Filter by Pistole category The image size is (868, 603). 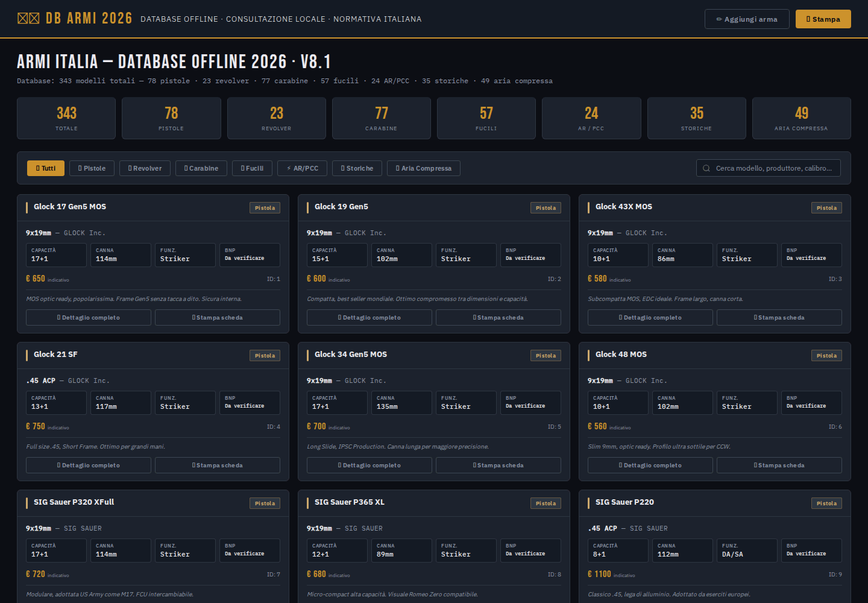tap(92, 168)
